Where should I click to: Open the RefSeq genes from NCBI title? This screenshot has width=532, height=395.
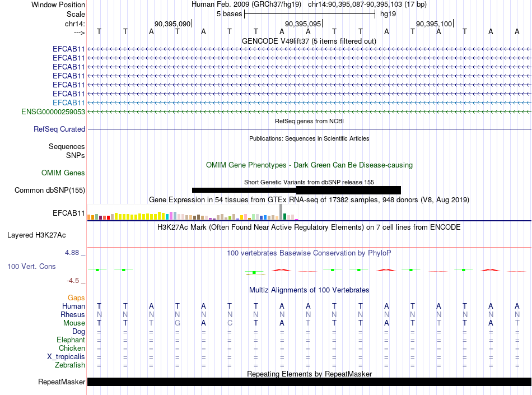[x=309, y=121]
